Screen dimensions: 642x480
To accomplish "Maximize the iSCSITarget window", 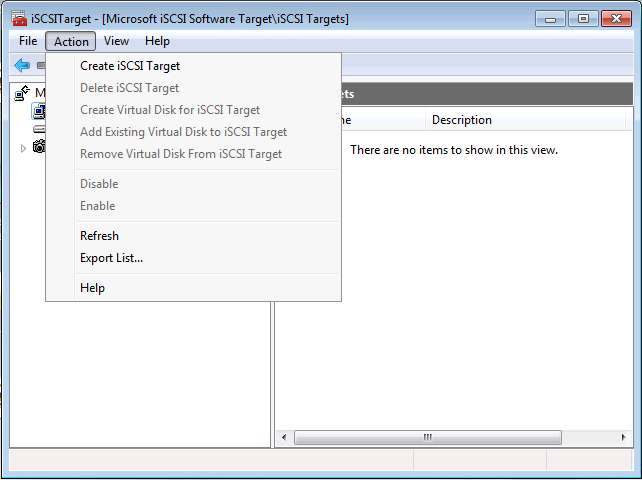I will pyautogui.click(x=583, y=19).
